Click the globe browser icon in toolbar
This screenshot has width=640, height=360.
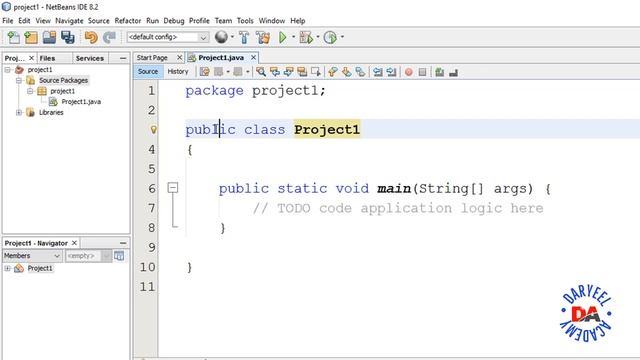[221, 37]
